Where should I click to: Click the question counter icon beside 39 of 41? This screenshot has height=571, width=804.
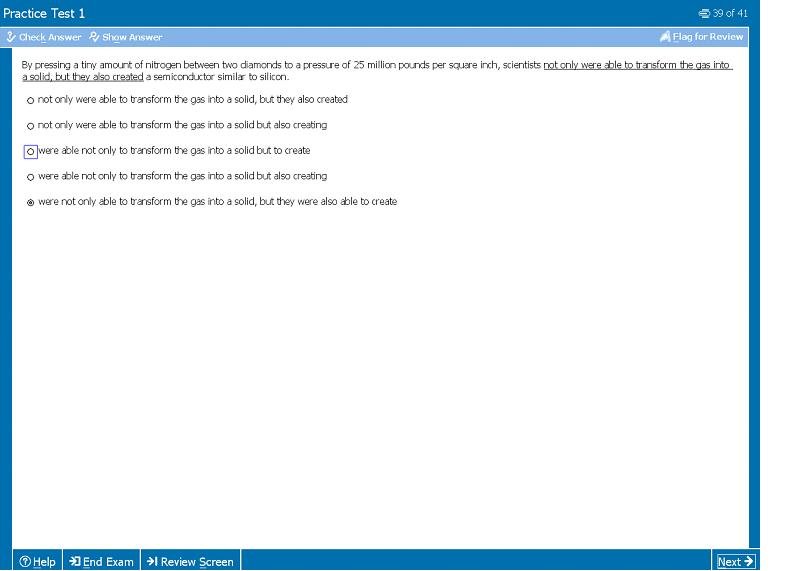(704, 13)
